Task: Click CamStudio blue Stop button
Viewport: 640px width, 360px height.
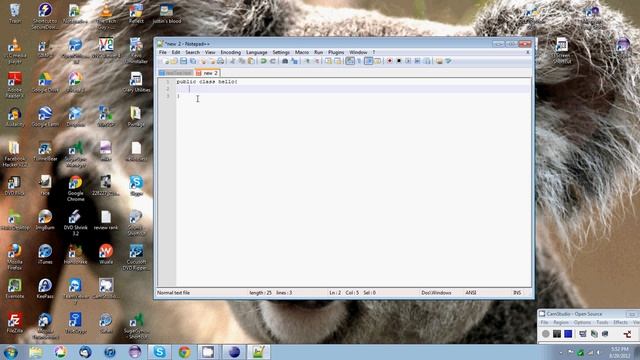Action: pos(568,333)
